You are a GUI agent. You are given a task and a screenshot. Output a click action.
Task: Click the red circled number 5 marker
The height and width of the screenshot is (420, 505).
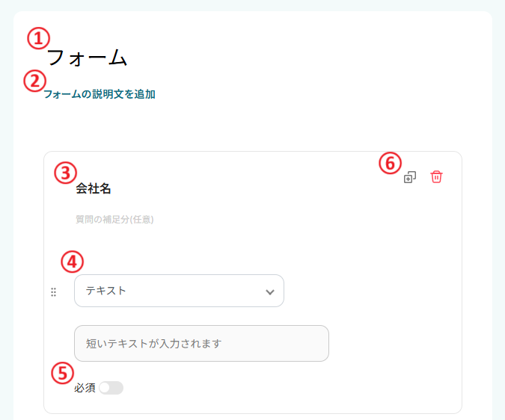pos(63,373)
